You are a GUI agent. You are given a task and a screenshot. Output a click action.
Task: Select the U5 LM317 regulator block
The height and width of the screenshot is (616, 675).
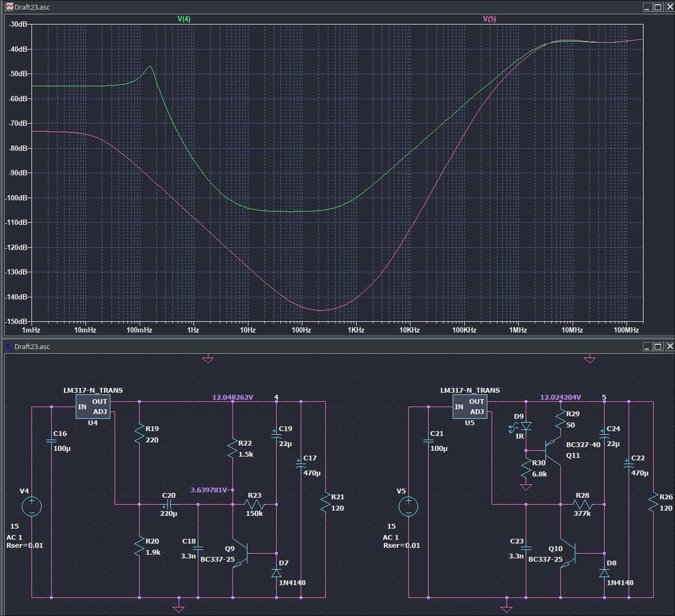(x=470, y=407)
